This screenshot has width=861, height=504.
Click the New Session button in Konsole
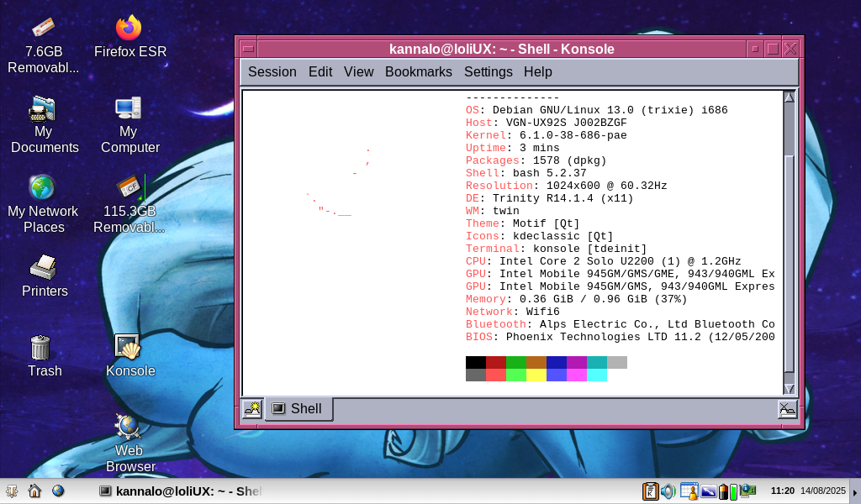pos(252,409)
